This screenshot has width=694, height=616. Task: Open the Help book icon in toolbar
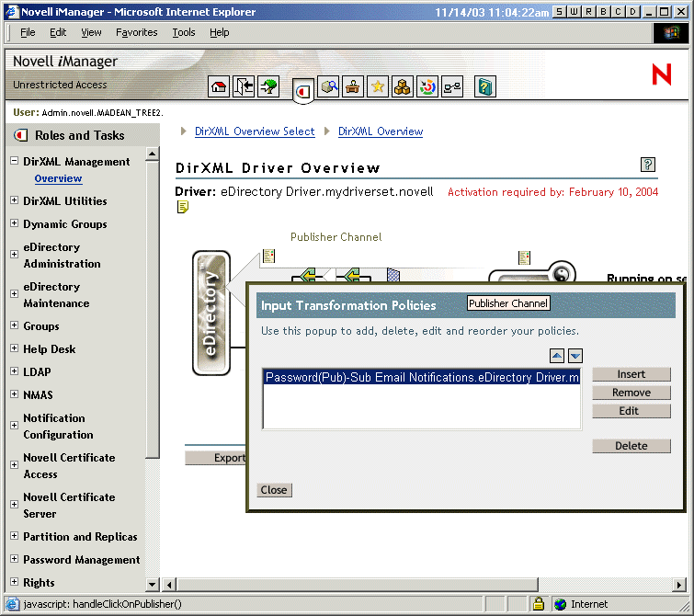tap(485, 86)
